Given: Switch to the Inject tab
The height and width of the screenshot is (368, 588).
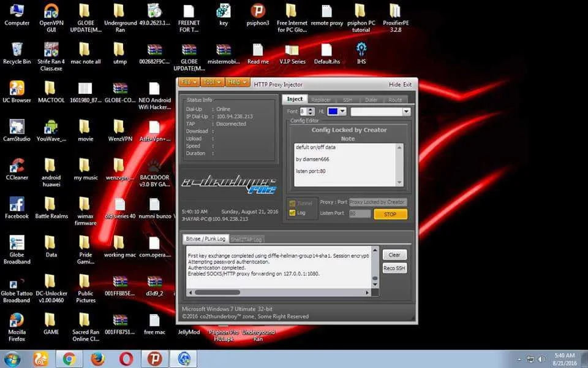Looking at the screenshot, I should [295, 99].
